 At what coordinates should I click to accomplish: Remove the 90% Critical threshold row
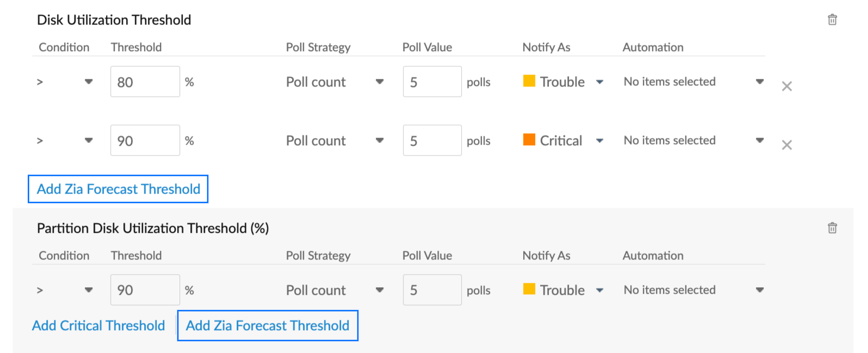(786, 144)
